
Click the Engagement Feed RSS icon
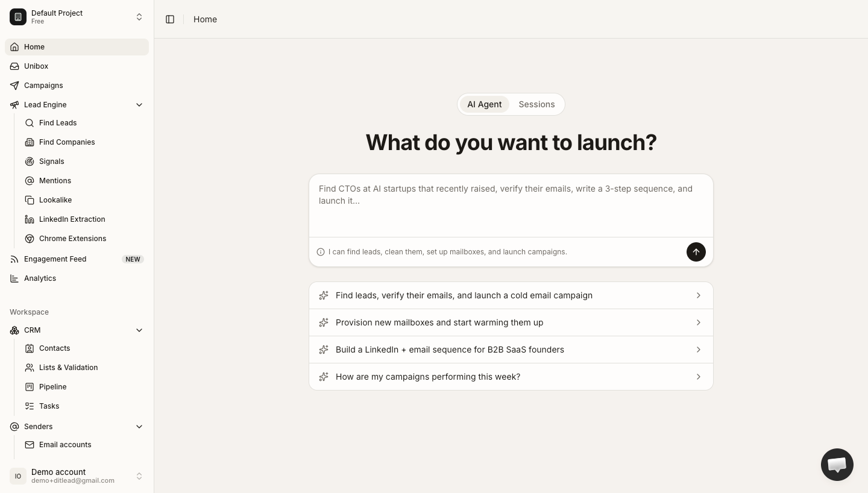14,259
